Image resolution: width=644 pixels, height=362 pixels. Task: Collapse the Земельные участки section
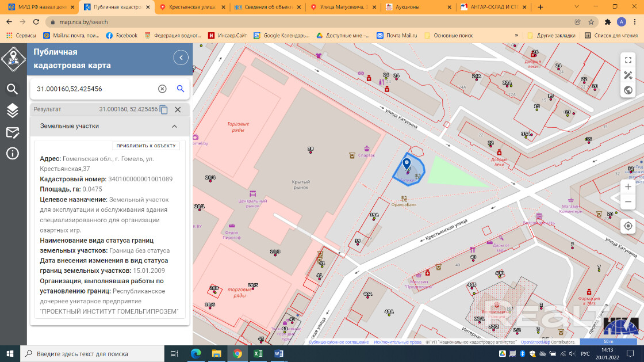coord(174,126)
